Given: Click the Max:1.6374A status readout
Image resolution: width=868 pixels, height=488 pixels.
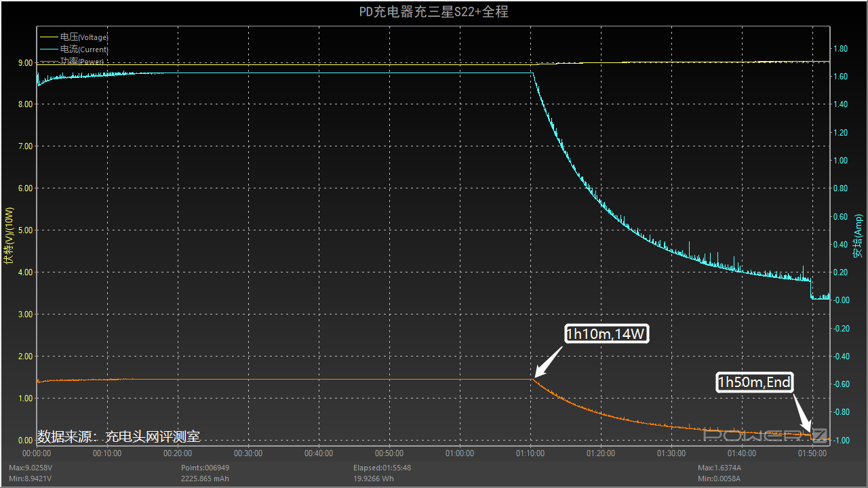Looking at the screenshot, I should (720, 468).
